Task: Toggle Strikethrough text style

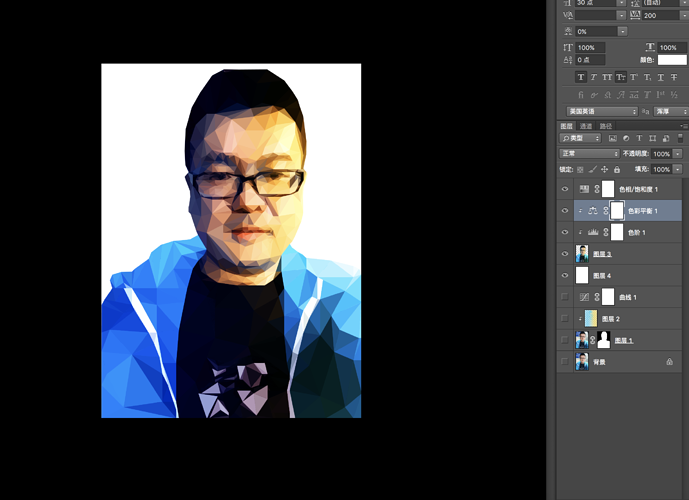Action: [674, 77]
